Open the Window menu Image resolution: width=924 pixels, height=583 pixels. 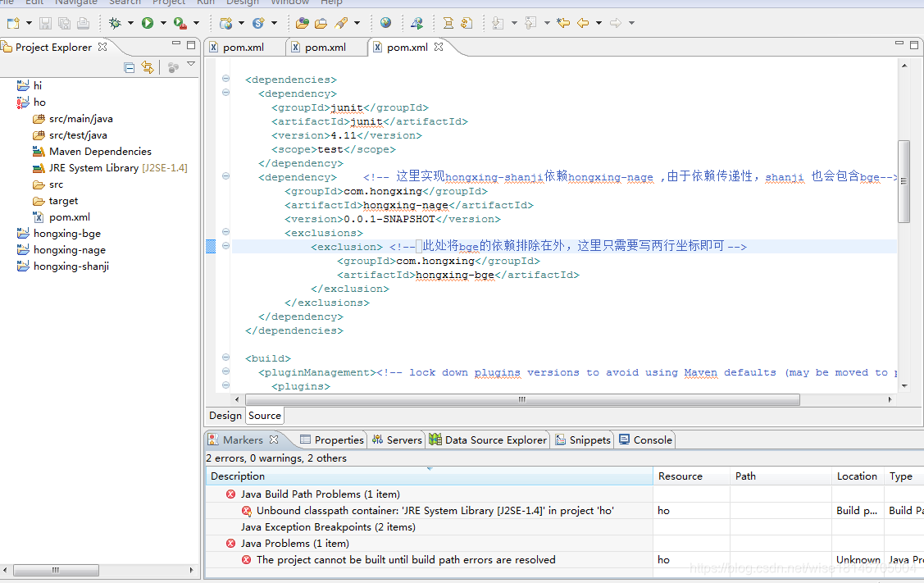289,3
